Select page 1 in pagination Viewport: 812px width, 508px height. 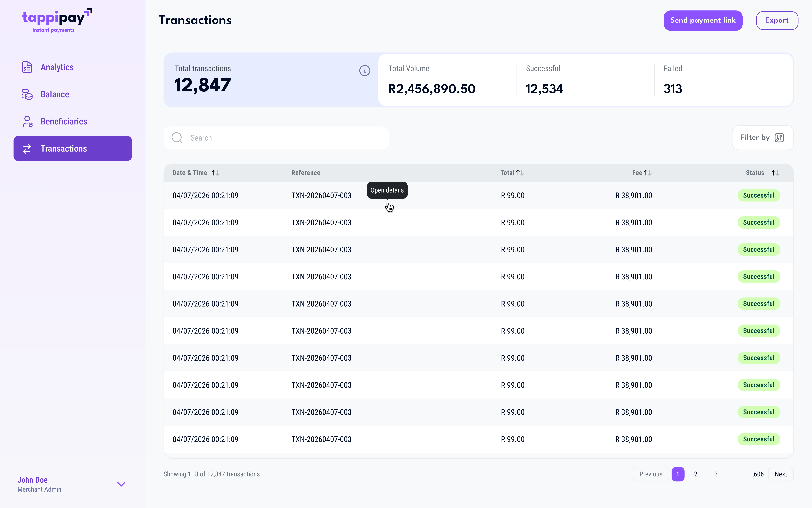tap(678, 474)
